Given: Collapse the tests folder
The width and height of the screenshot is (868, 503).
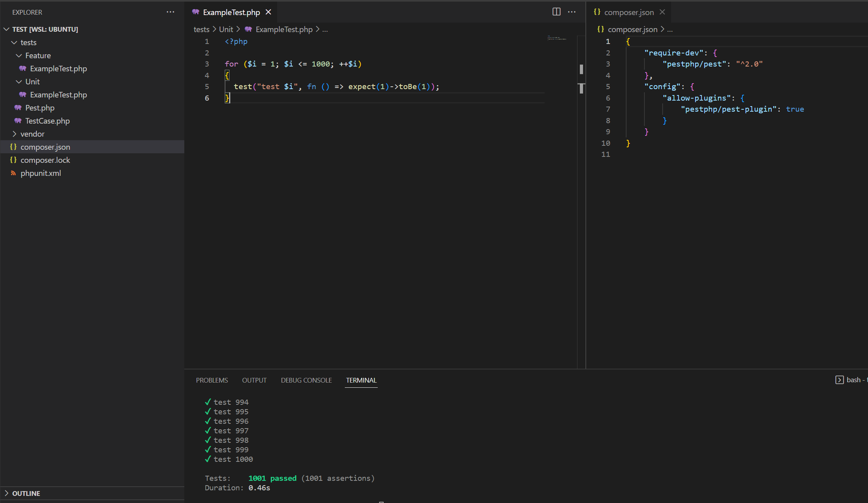Looking at the screenshot, I should click(15, 42).
